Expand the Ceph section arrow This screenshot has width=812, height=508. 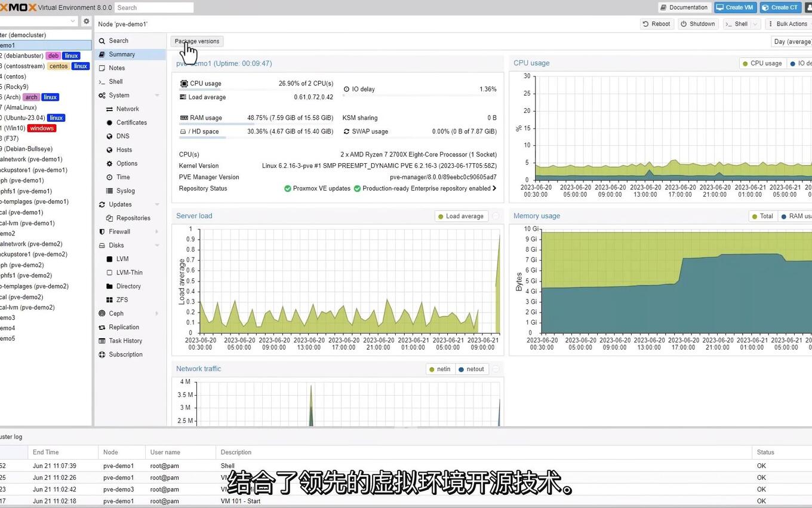point(157,314)
